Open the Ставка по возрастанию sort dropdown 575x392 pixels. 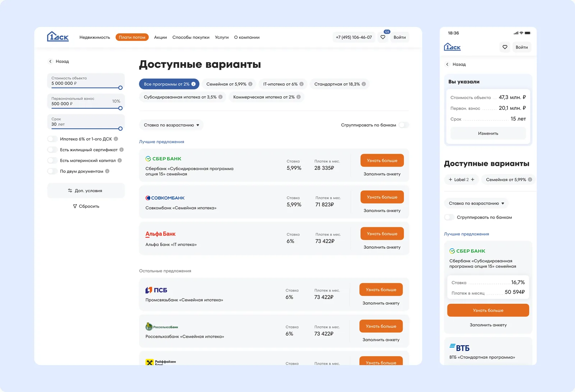point(171,125)
